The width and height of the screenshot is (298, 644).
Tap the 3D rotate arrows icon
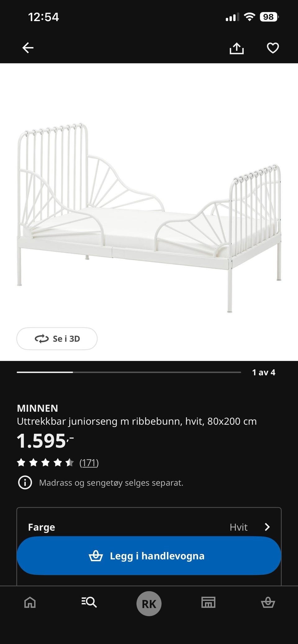point(42,339)
